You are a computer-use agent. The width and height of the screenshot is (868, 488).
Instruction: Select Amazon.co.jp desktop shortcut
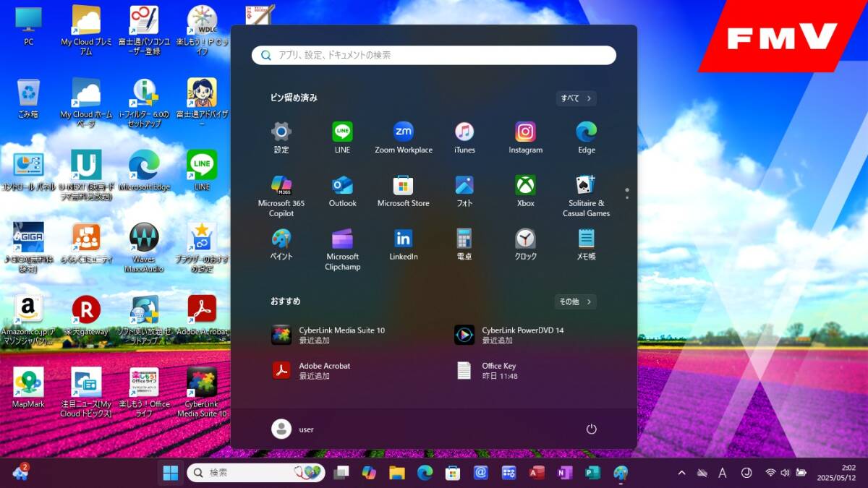click(x=28, y=320)
